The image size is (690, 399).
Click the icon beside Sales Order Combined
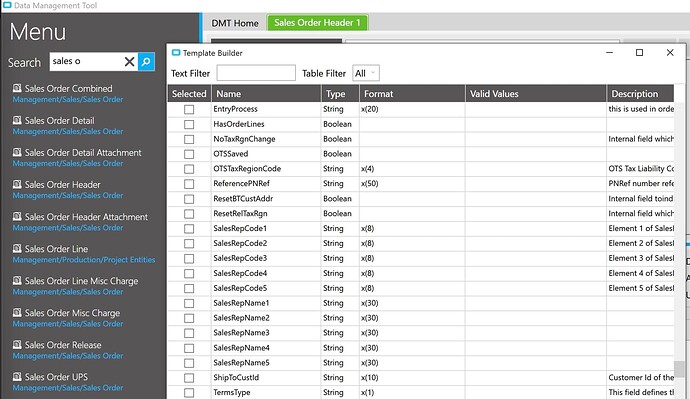tap(17, 88)
